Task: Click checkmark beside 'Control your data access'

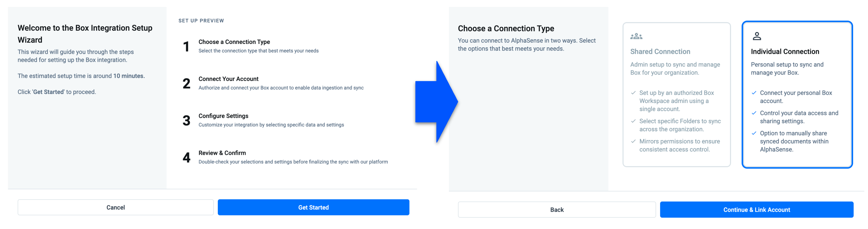Action: tap(754, 113)
